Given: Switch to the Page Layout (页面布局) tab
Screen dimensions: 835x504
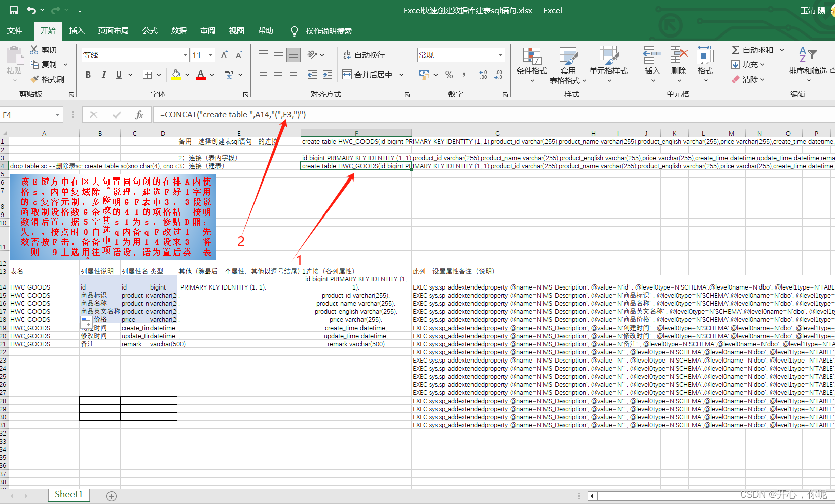Looking at the screenshot, I should (x=114, y=31).
